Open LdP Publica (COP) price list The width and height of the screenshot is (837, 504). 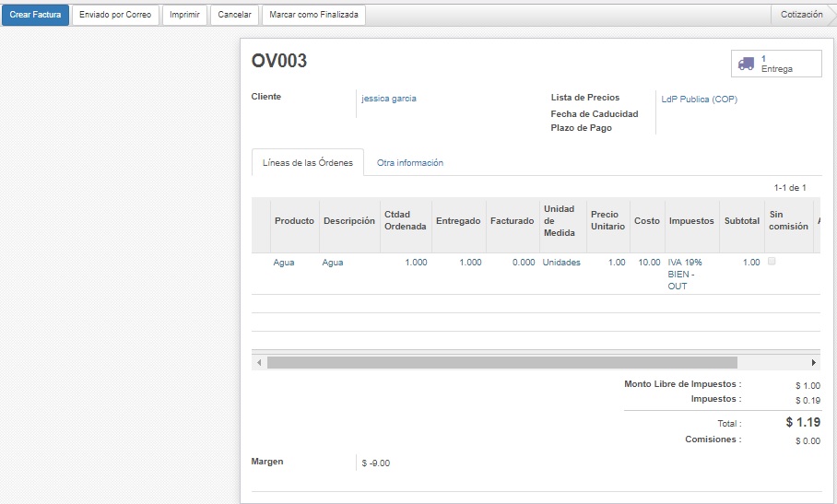point(699,100)
